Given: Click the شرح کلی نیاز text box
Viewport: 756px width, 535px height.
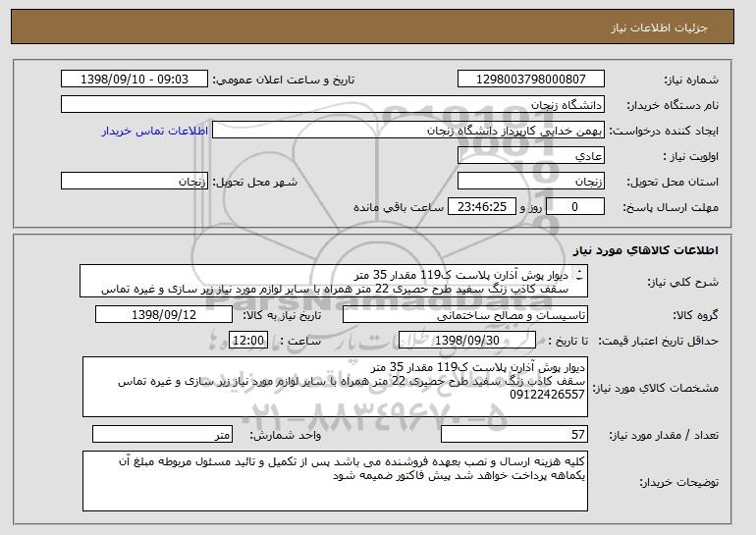Looking at the screenshot, I should pos(334,281).
